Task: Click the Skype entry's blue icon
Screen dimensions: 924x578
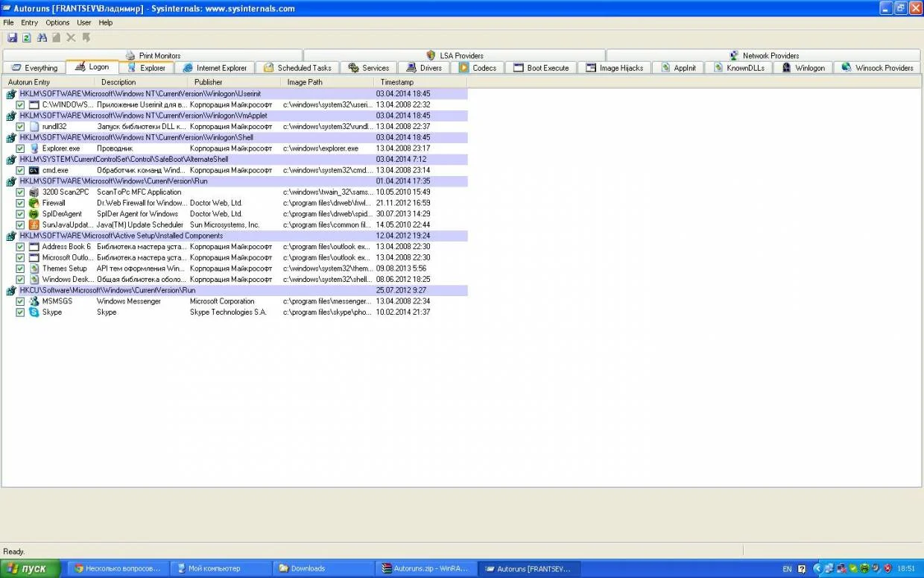Action: pyautogui.click(x=34, y=312)
